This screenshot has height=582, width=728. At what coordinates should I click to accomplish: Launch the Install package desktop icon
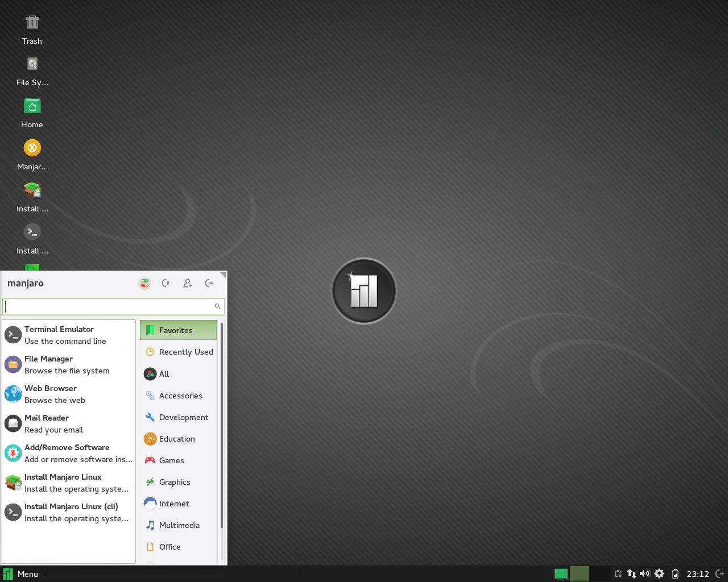pos(32,197)
